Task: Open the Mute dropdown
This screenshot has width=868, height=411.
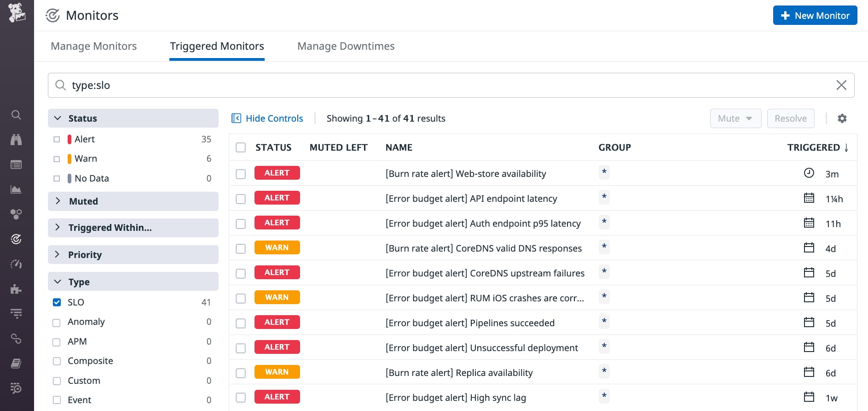Action: [735, 118]
